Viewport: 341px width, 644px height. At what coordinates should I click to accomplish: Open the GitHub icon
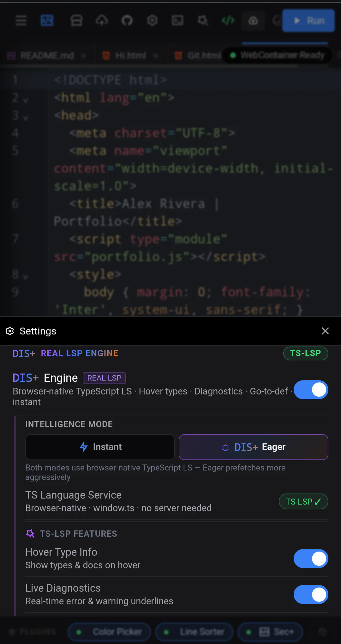point(127,21)
